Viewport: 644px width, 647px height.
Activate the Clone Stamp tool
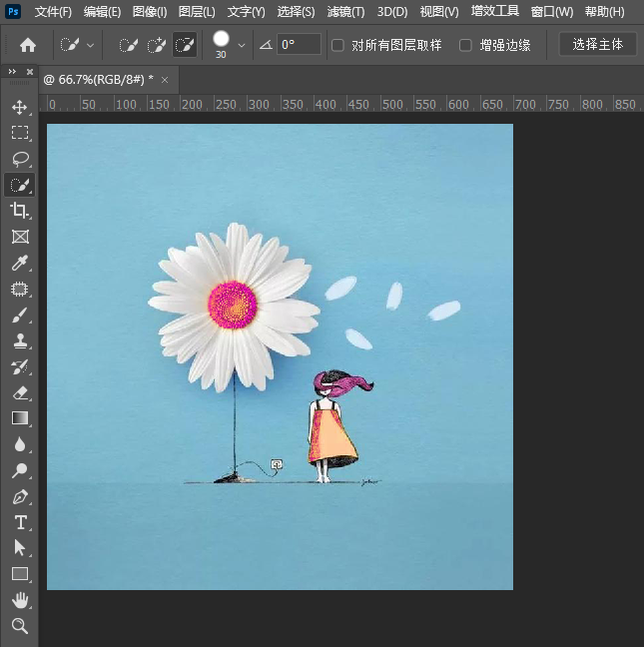(x=19, y=341)
